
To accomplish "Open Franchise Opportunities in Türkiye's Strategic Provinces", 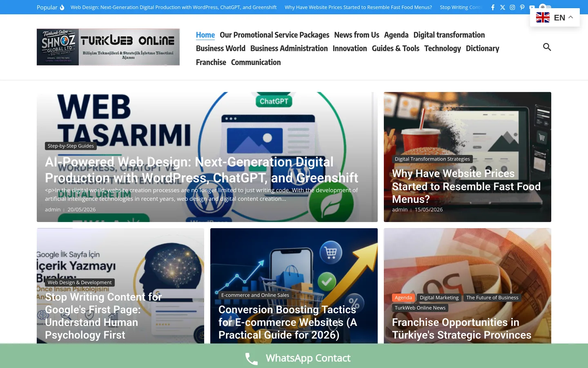I will [462, 328].
